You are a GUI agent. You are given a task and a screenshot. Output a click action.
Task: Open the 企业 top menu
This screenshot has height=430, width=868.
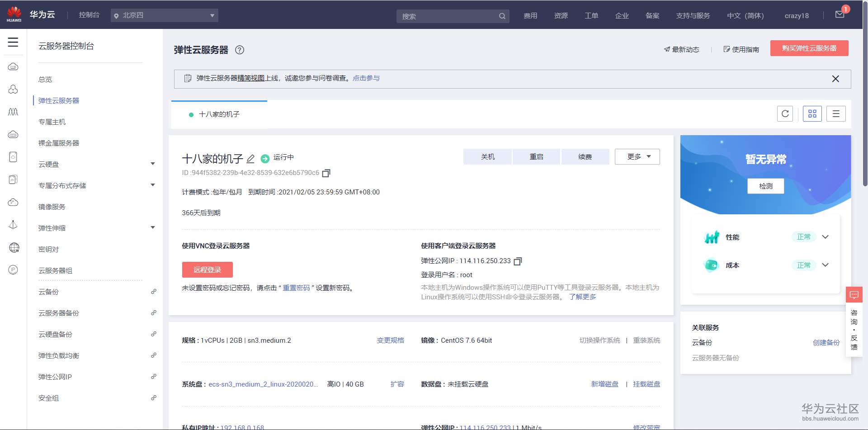click(622, 16)
